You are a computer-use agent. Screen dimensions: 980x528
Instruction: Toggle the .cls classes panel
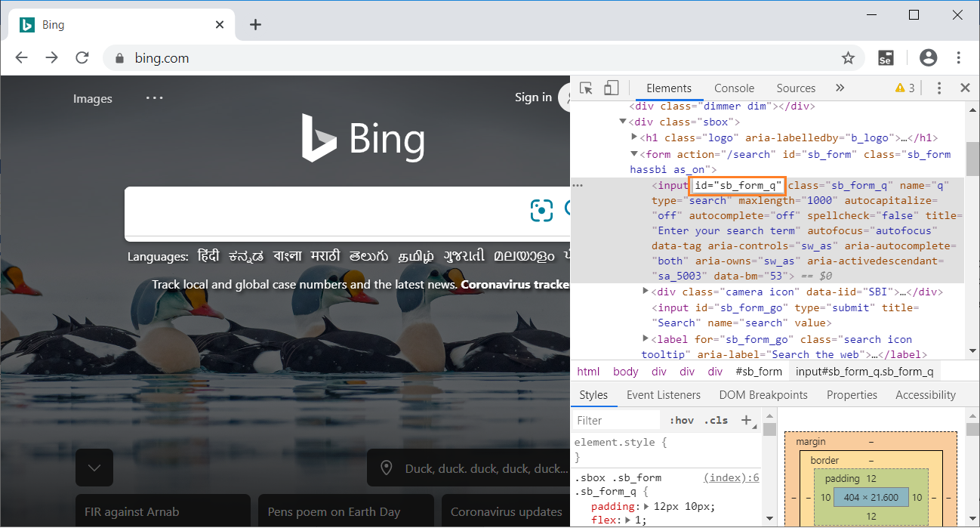tap(717, 421)
